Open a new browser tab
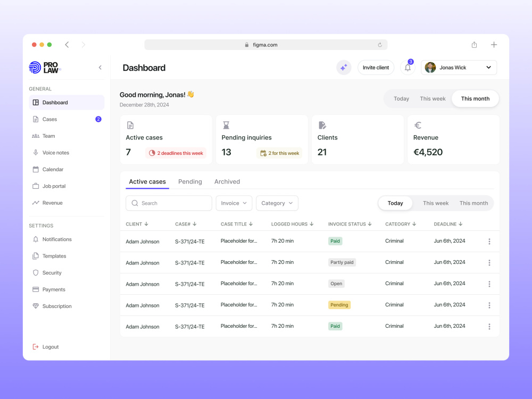The width and height of the screenshot is (532, 399). (x=494, y=45)
